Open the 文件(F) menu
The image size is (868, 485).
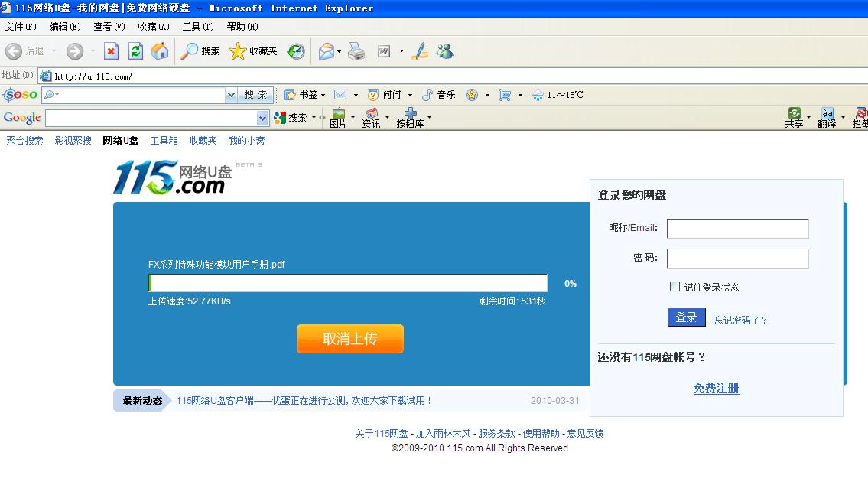click(21, 27)
